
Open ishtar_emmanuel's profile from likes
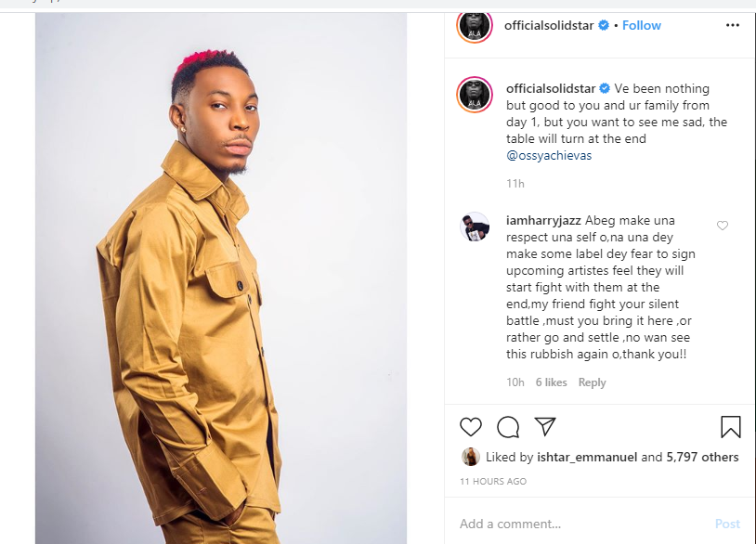pyautogui.click(x=586, y=457)
